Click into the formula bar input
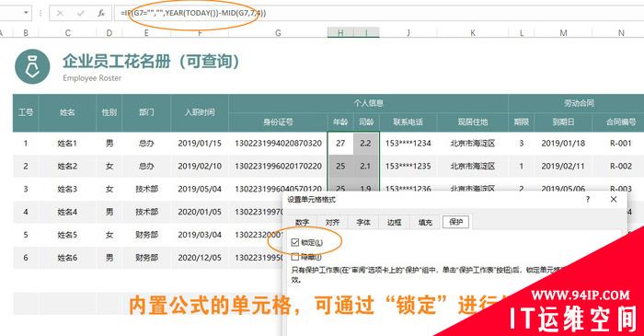The height and width of the screenshot is (336, 644). click(378, 13)
